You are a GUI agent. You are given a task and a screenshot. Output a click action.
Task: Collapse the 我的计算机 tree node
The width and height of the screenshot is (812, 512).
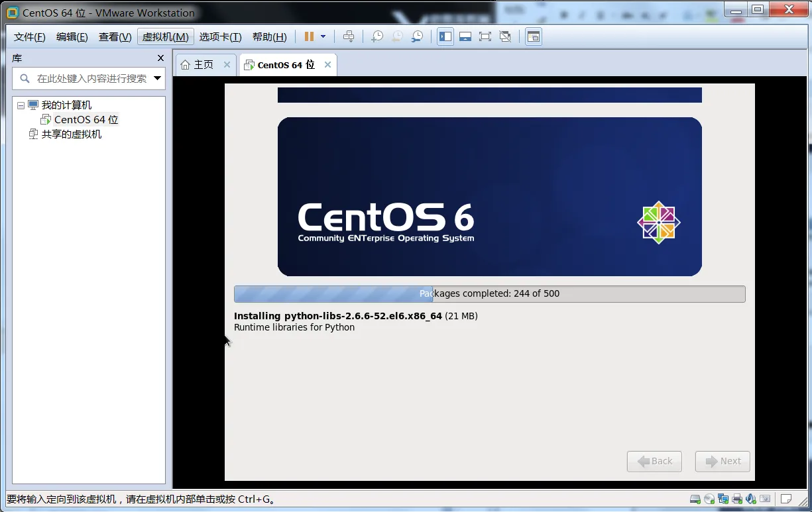pyautogui.click(x=21, y=105)
